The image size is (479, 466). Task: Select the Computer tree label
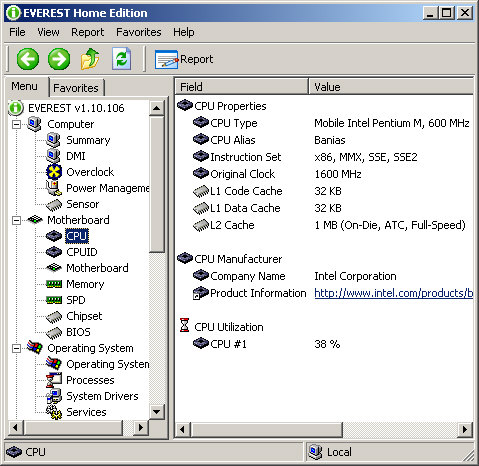coord(71,124)
